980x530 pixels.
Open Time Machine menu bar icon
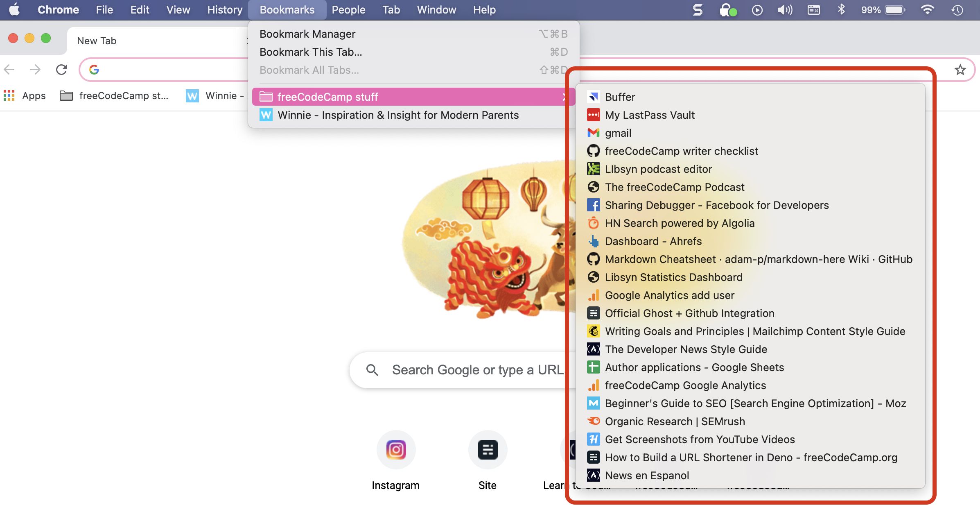[x=957, y=10]
